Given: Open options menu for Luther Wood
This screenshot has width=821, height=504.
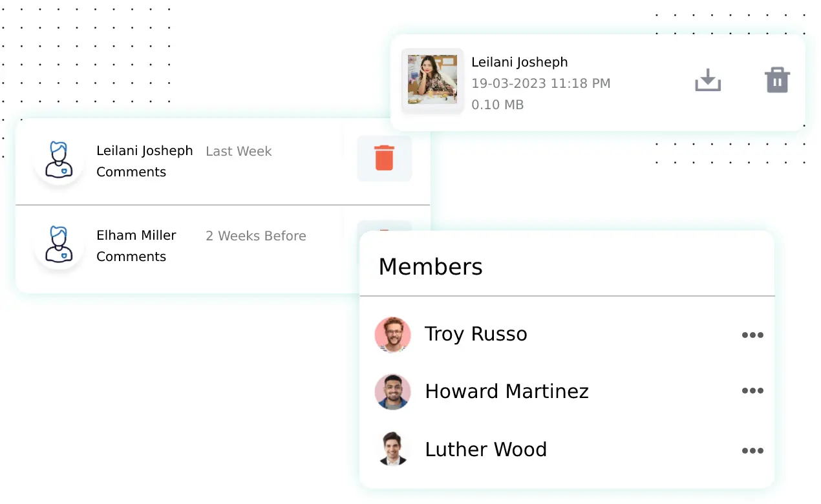Looking at the screenshot, I should 752,450.
